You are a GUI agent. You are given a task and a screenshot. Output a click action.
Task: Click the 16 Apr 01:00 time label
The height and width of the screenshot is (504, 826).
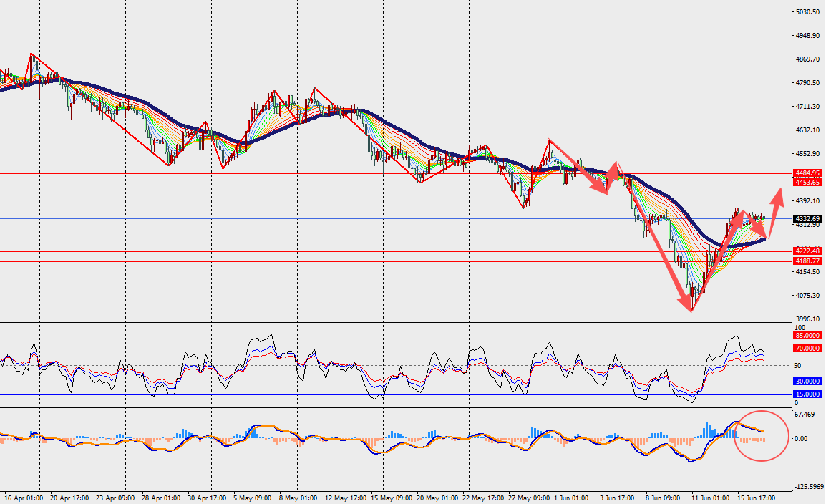(24, 498)
